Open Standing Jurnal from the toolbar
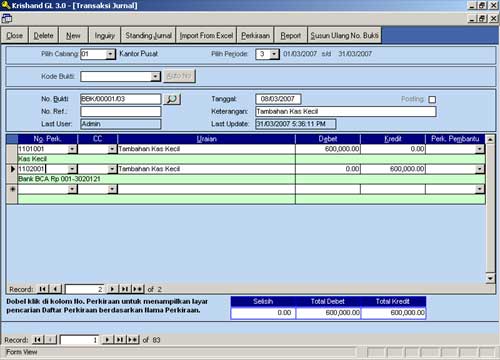500x360 pixels. pos(148,35)
